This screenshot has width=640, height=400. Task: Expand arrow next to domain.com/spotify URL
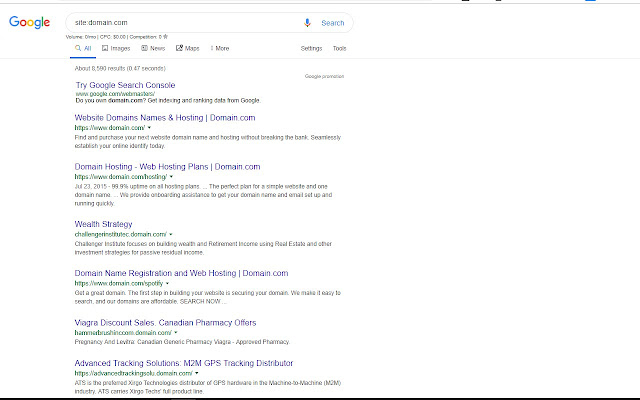point(167,283)
